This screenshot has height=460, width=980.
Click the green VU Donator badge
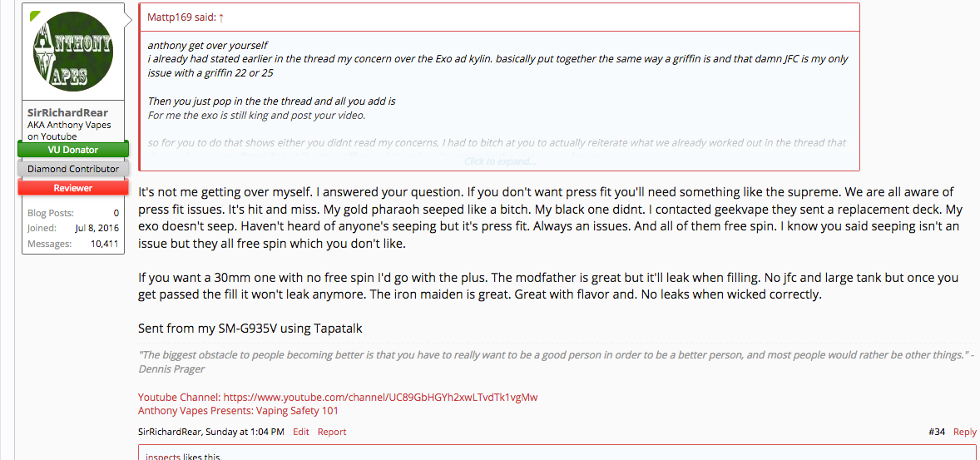click(x=75, y=150)
